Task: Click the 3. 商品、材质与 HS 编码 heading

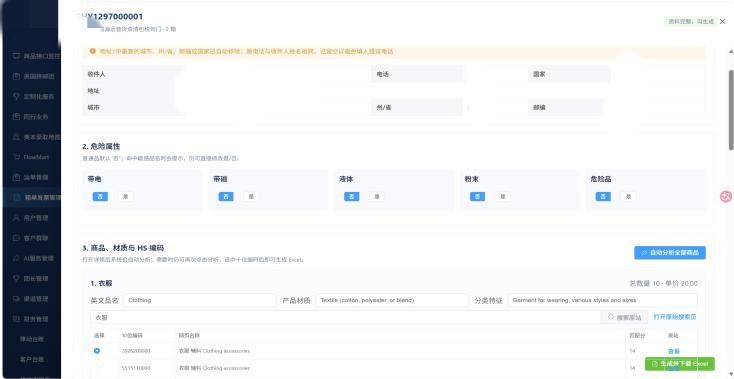Action: 123,248
